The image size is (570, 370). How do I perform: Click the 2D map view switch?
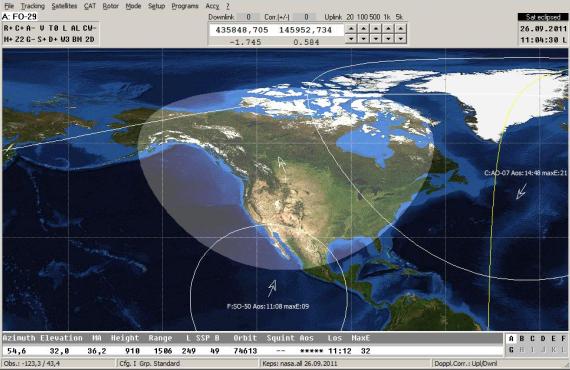pos(90,39)
